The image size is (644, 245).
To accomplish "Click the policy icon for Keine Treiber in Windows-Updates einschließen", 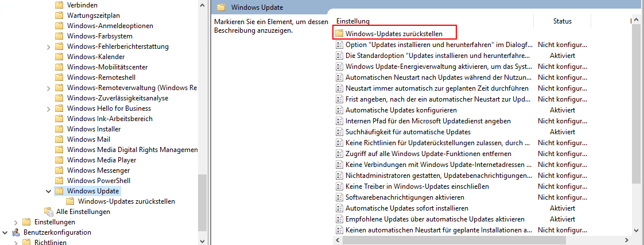I will tap(339, 186).
